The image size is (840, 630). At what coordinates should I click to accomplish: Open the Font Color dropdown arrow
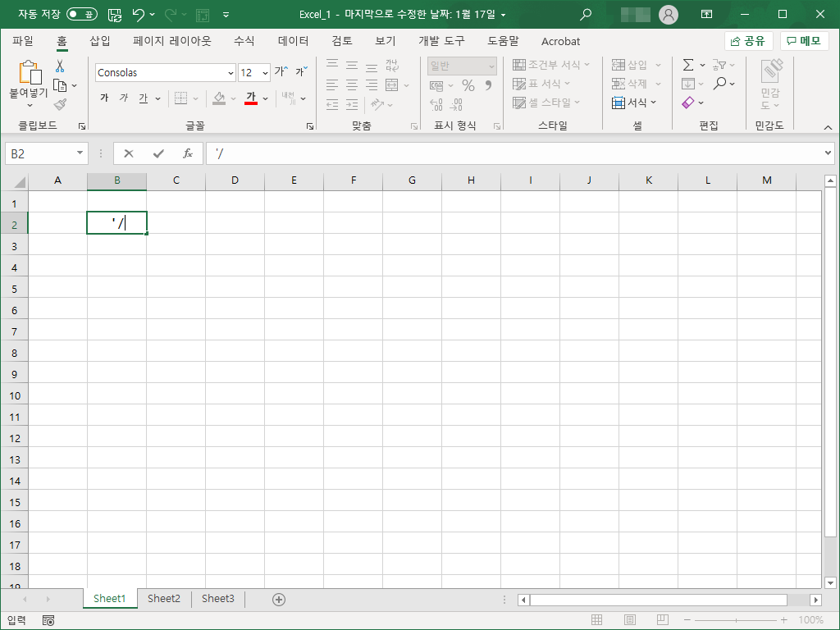pyautogui.click(x=265, y=98)
